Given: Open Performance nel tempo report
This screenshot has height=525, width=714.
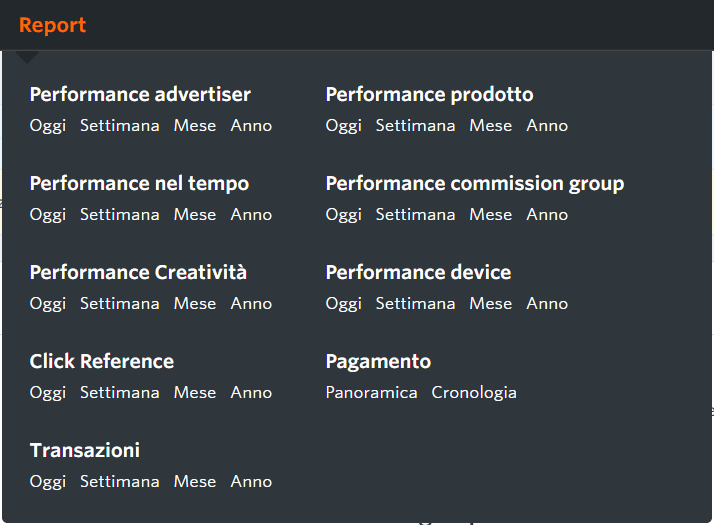Looking at the screenshot, I should [139, 184].
